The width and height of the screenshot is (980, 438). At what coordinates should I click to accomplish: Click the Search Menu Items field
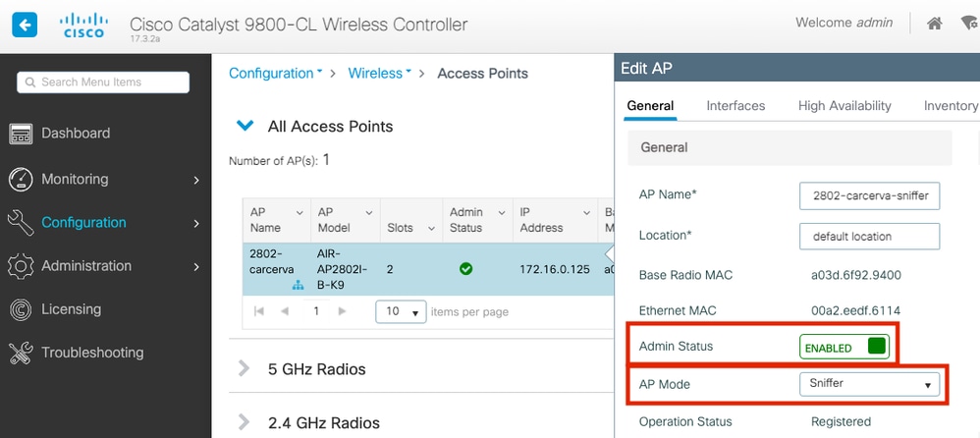coord(103,82)
